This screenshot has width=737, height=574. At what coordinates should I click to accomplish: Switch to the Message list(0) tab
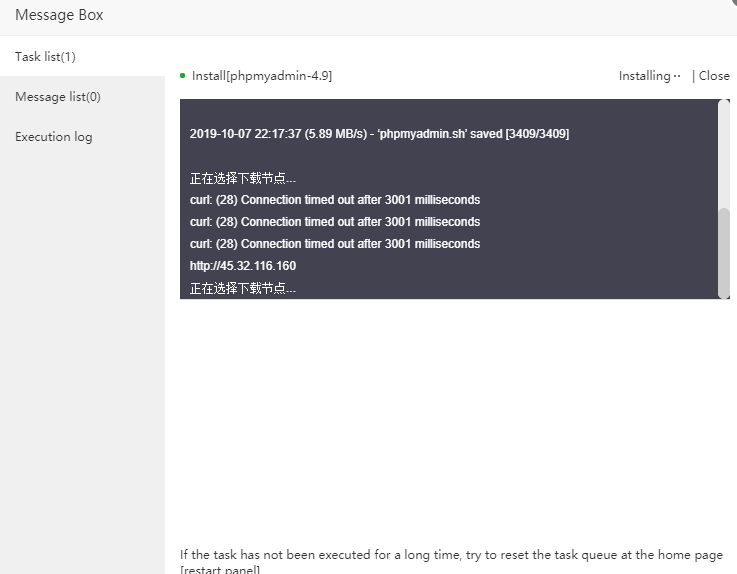(x=58, y=97)
